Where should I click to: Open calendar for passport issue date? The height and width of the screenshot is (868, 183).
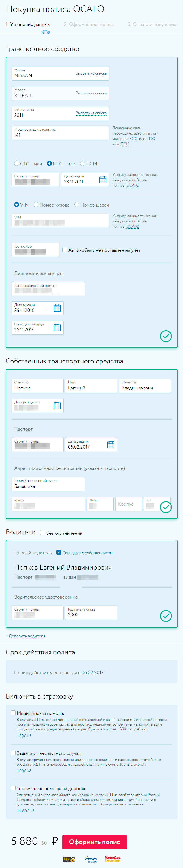coord(110,444)
